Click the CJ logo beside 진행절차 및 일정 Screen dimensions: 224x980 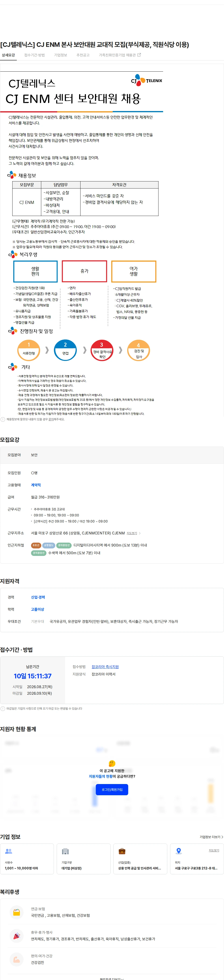[13, 331]
